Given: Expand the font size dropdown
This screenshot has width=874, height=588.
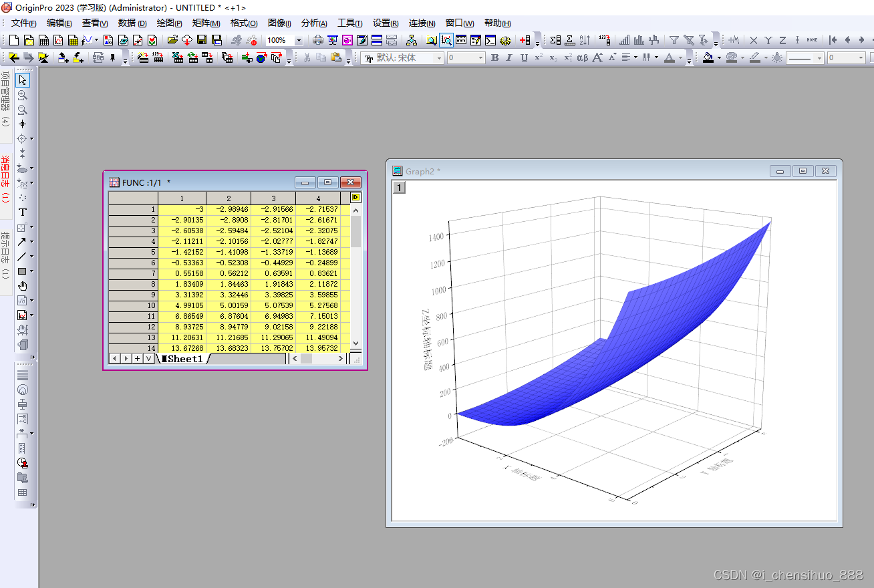Looking at the screenshot, I should click(480, 58).
